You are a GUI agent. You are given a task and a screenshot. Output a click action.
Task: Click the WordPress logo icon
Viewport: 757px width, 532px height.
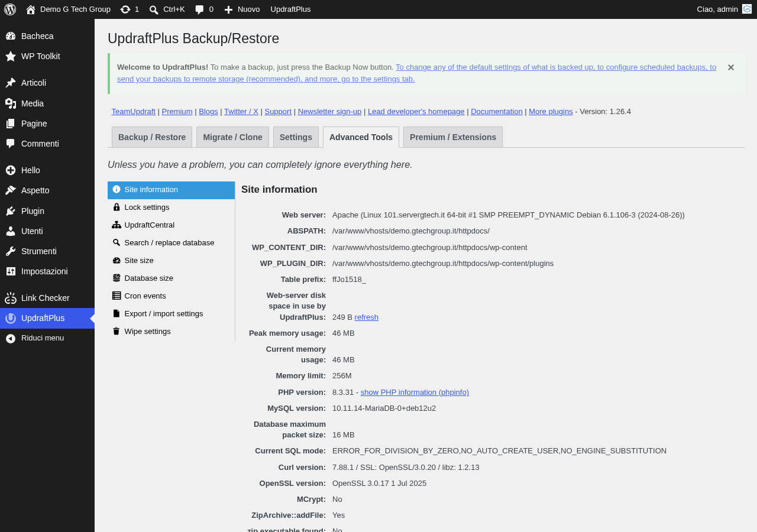click(10, 9)
